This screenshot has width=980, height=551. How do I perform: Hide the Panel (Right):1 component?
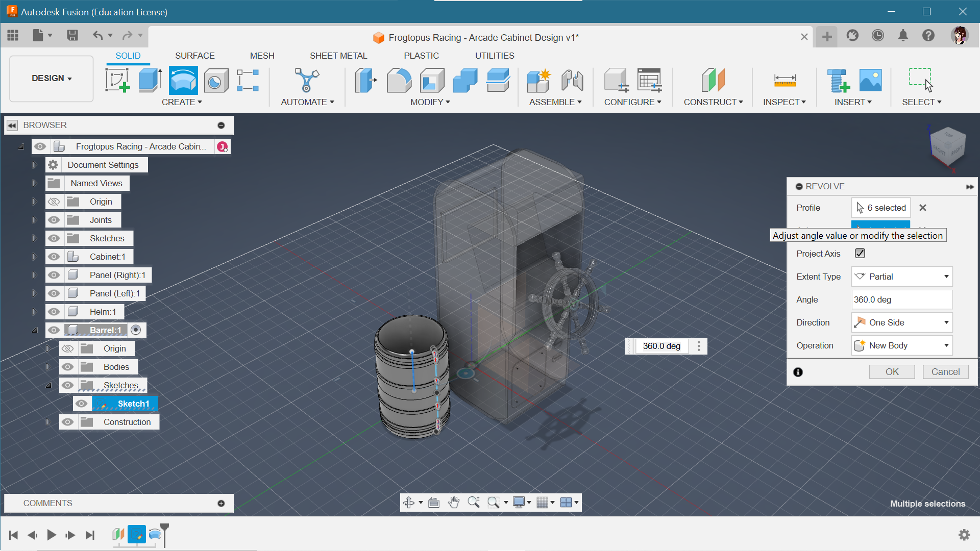(54, 275)
